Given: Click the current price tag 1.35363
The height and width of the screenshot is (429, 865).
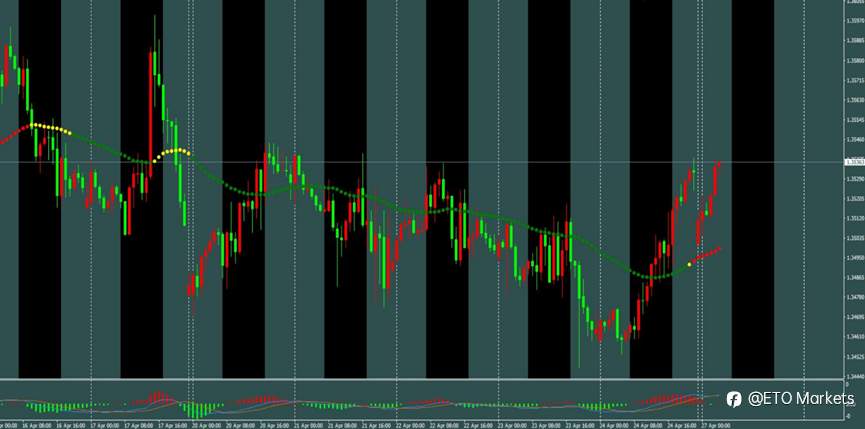Looking at the screenshot, I should point(855,162).
